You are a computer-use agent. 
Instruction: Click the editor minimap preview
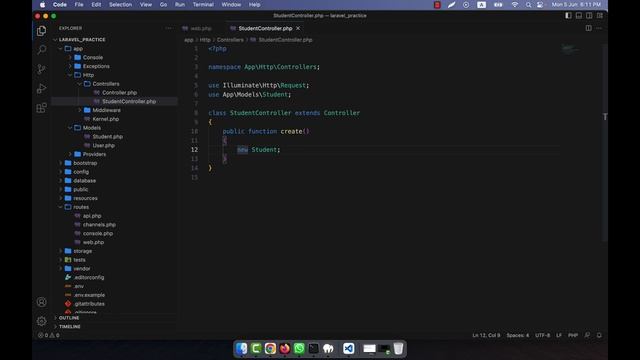pyautogui.click(x=570, y=49)
